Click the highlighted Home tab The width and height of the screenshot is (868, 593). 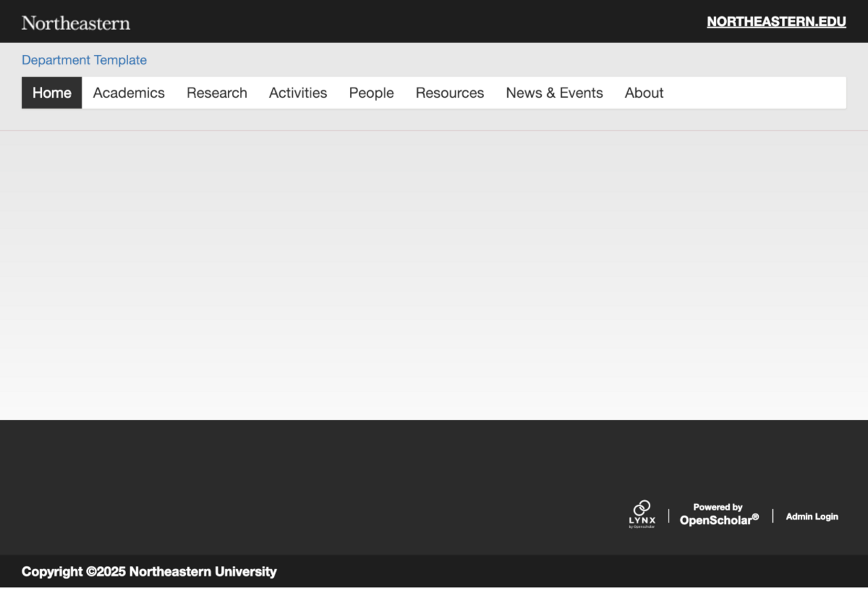point(52,92)
